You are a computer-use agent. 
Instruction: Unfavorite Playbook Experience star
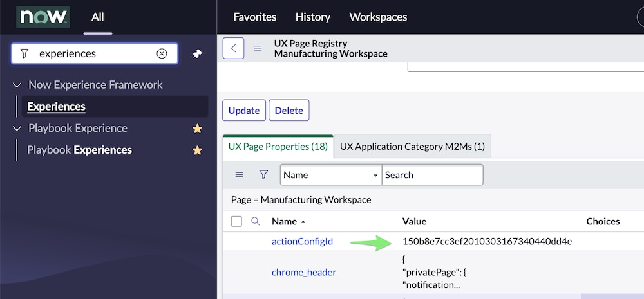click(x=198, y=129)
